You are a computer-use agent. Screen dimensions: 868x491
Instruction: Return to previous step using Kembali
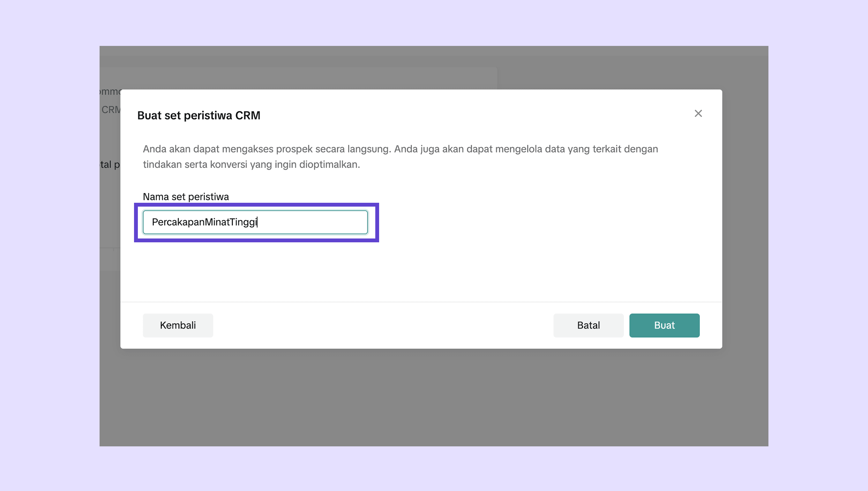[x=177, y=325]
